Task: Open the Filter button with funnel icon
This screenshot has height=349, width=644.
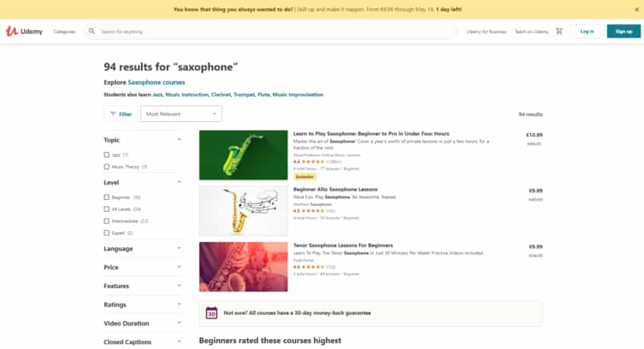Action: (120, 114)
